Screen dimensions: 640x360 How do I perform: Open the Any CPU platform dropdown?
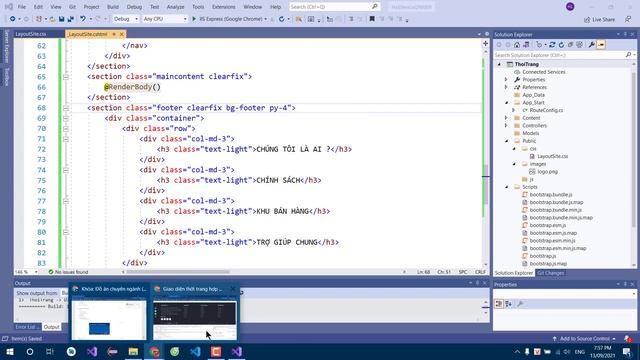click(x=165, y=19)
